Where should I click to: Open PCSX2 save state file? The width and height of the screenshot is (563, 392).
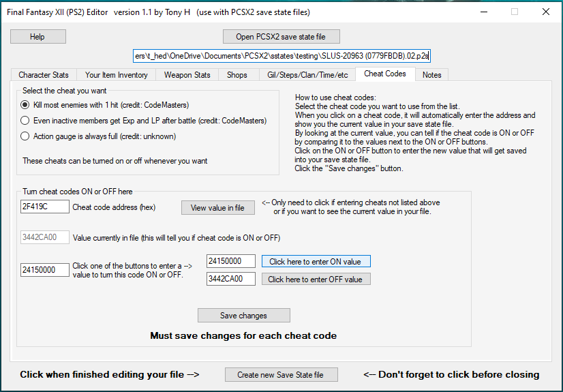(x=281, y=37)
